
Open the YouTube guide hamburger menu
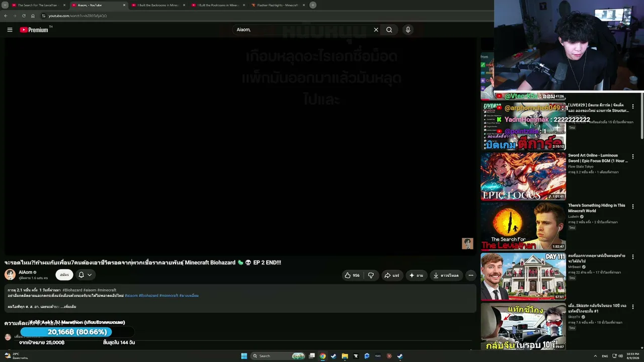coord(10,30)
